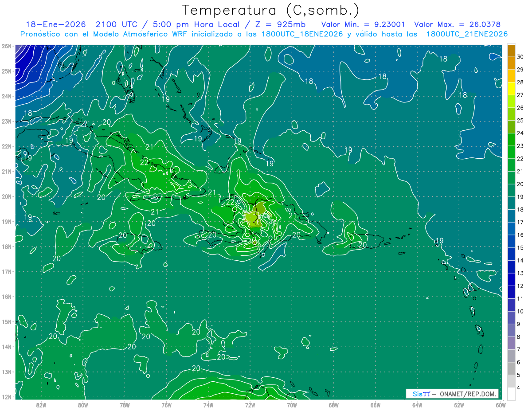
Task: Click the "68W" longitude label
Action: (334, 405)
